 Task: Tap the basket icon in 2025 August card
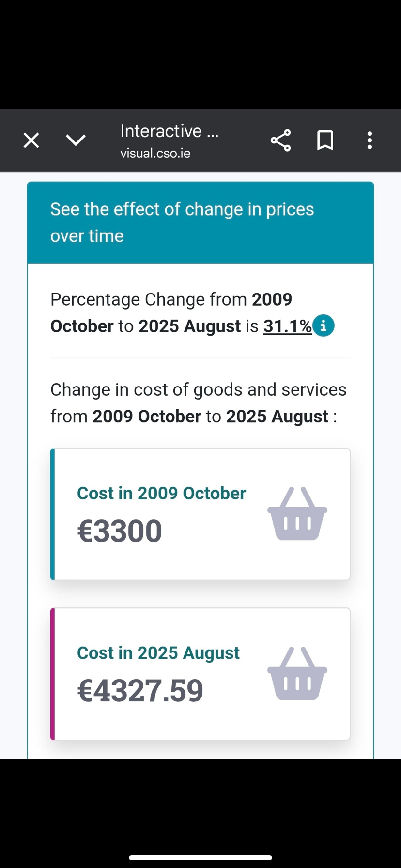(x=297, y=674)
